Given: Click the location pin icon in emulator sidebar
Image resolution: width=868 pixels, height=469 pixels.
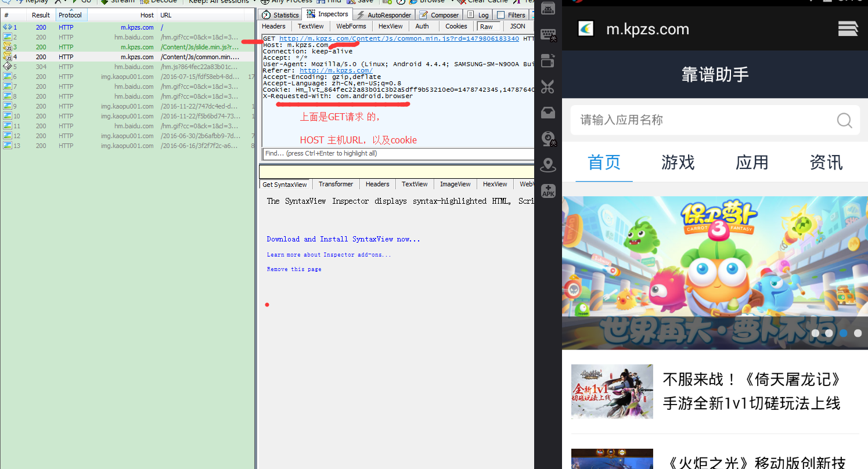Looking at the screenshot, I should [548, 165].
